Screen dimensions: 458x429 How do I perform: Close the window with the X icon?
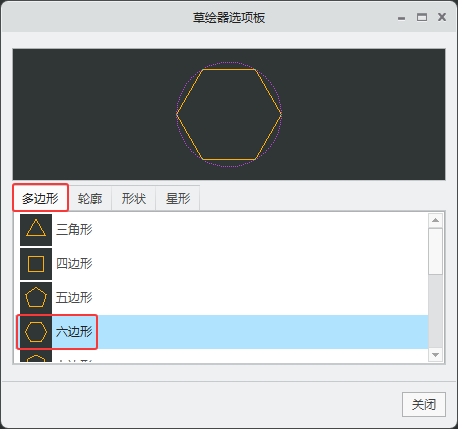pyautogui.click(x=442, y=17)
